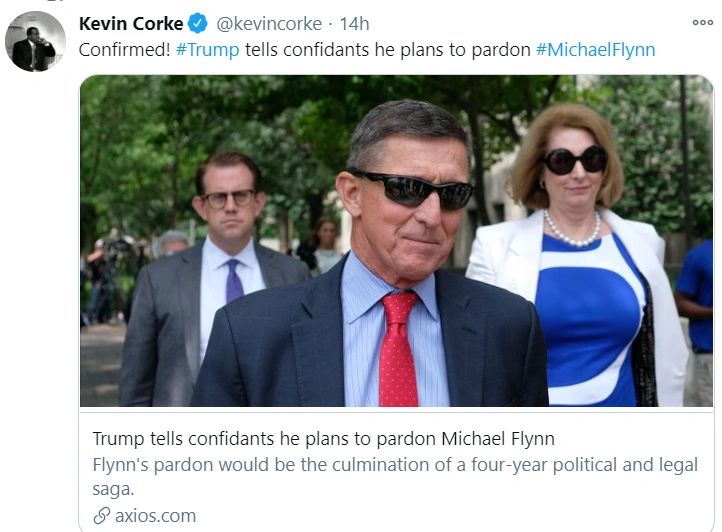
Task: Open the article preview photo
Action: coord(396,240)
